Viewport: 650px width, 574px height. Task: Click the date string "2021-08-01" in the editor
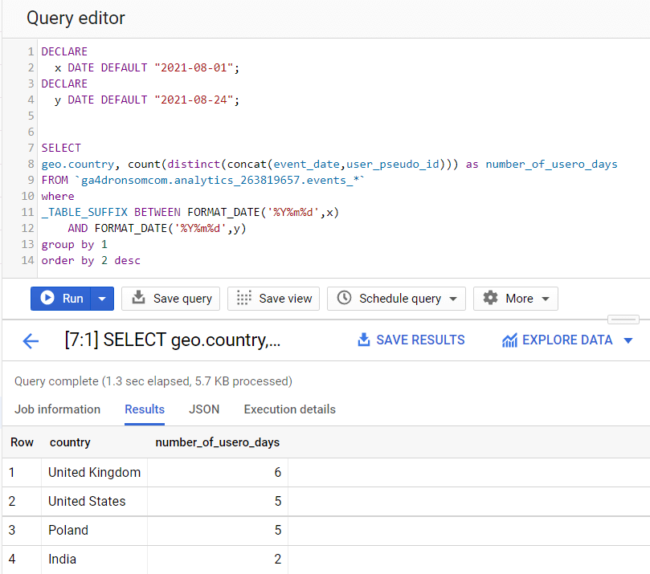[x=194, y=68]
